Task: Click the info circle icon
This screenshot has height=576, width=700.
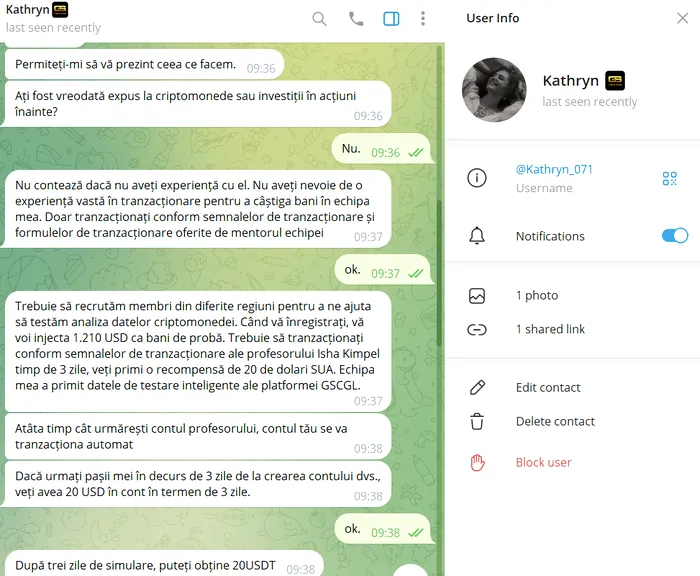Action: (477, 178)
